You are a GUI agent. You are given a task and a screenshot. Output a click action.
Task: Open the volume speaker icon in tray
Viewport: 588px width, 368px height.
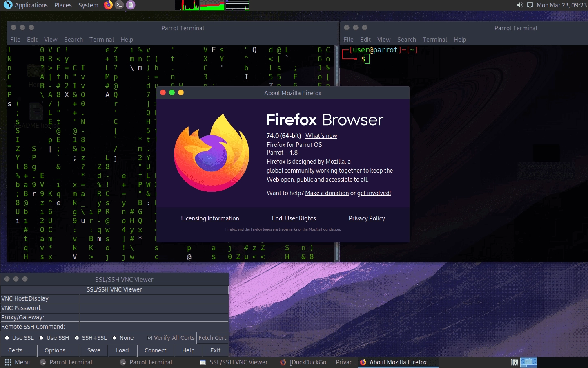click(x=520, y=5)
